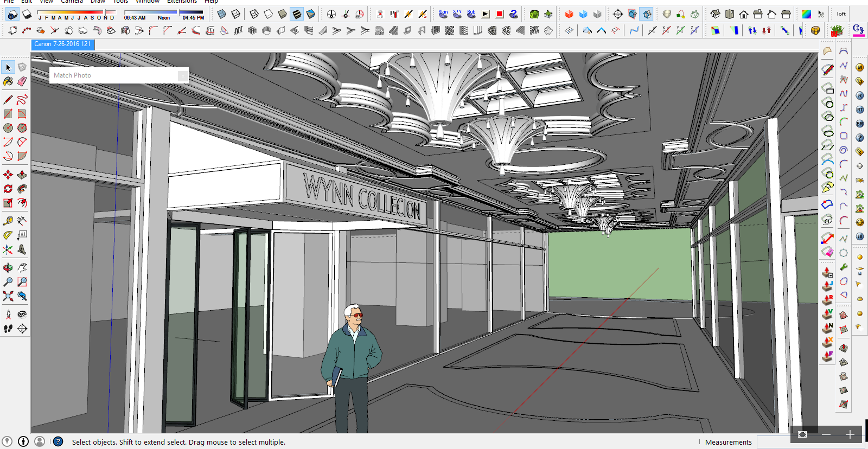
Task: Click the red Stop button icon
Action: pos(500,14)
